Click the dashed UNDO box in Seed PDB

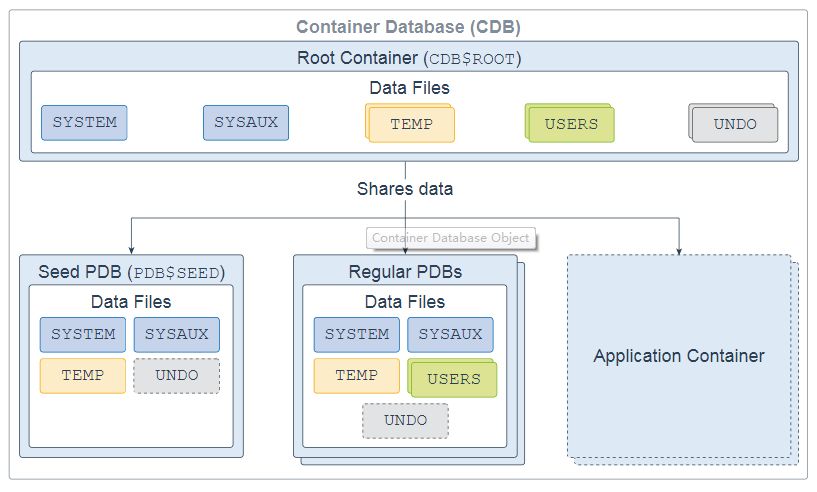tap(176, 375)
